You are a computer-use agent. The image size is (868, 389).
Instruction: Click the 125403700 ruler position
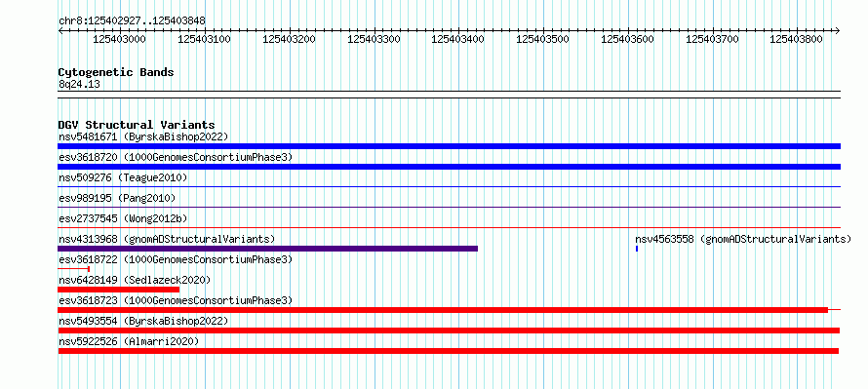tap(712, 39)
